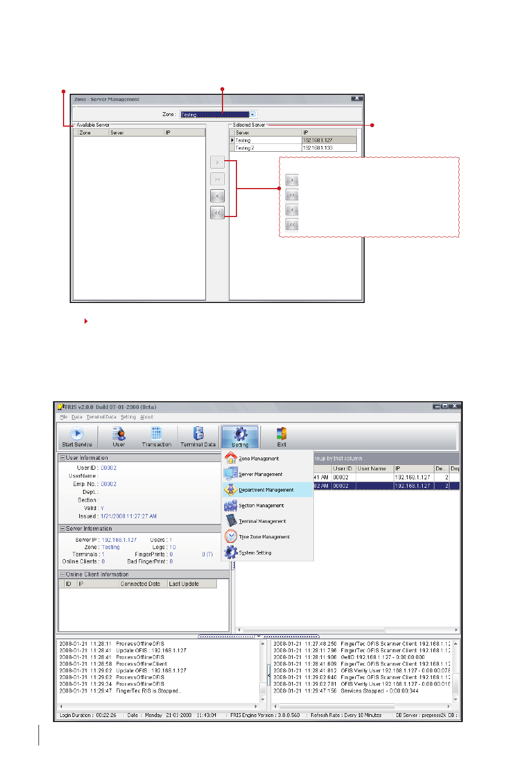Click the Exit door toolbar icon

click(x=282, y=437)
